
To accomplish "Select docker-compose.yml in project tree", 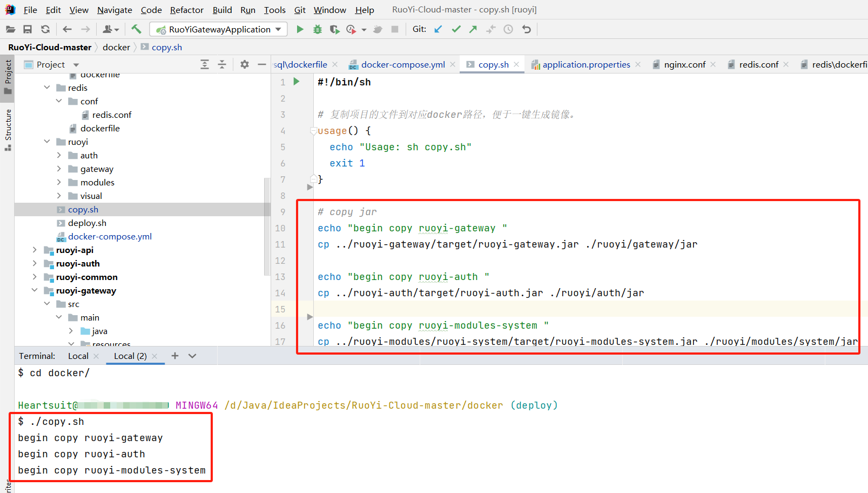I will point(110,236).
